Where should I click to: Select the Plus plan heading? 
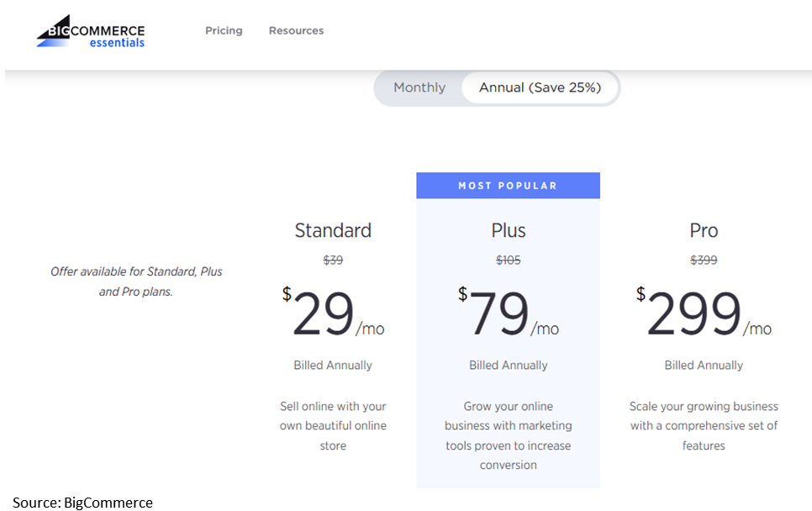coord(509,230)
